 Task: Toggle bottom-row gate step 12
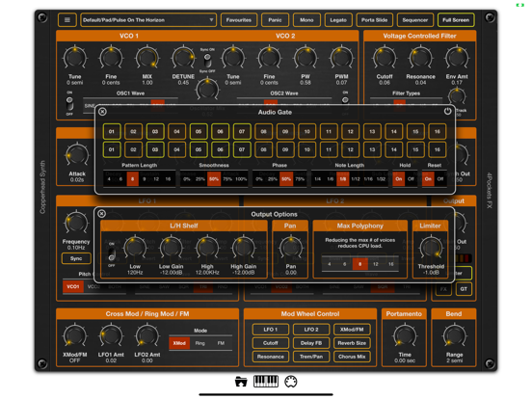pyautogui.click(x=351, y=149)
